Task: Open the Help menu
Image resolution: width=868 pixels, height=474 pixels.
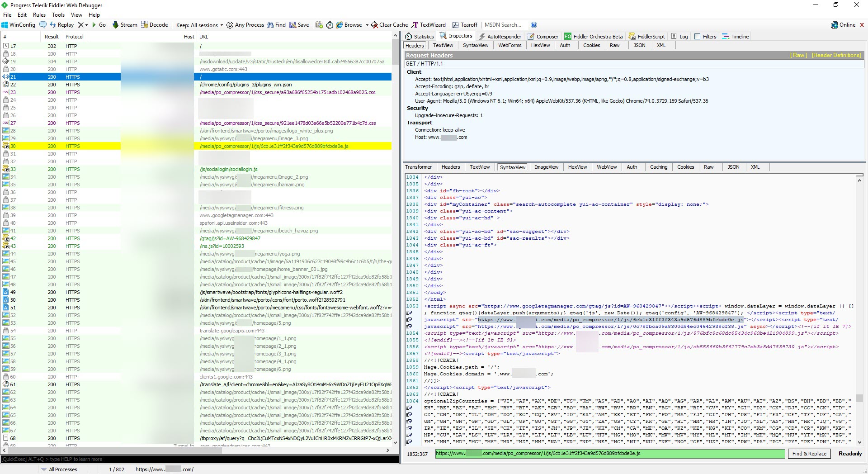Action: click(94, 15)
